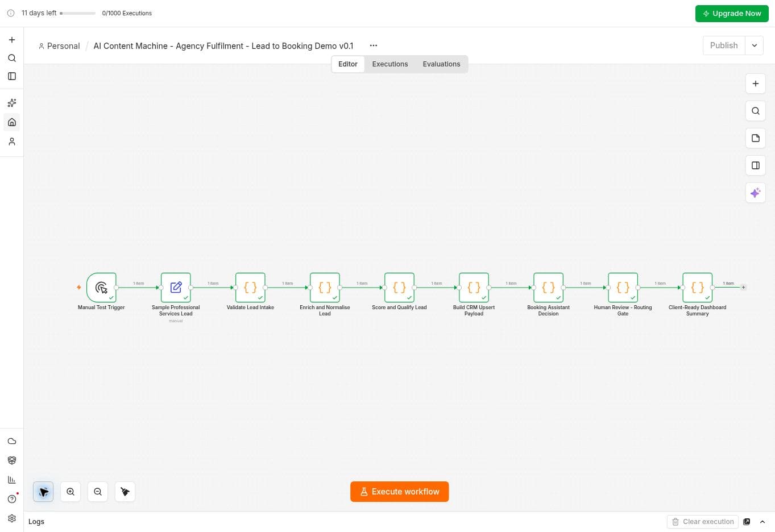
Task: Open the Enrich and Normalise Lead node
Action: tap(325, 288)
